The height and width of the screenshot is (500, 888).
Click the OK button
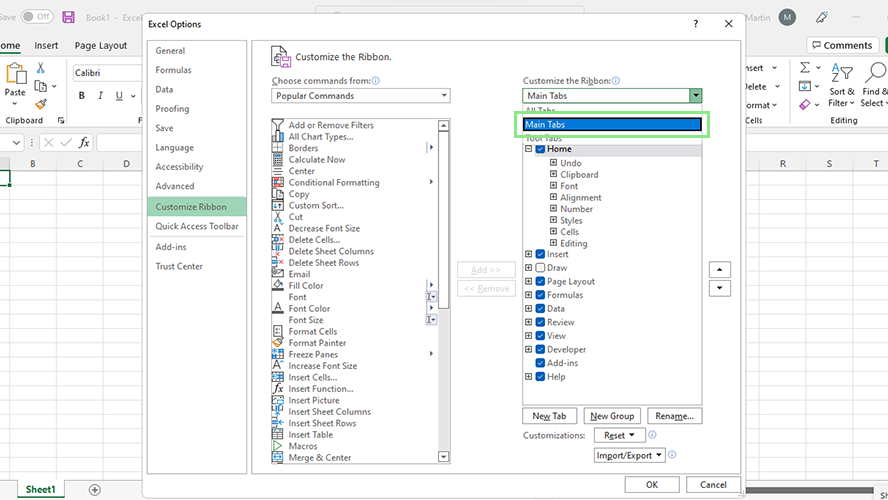click(x=652, y=485)
